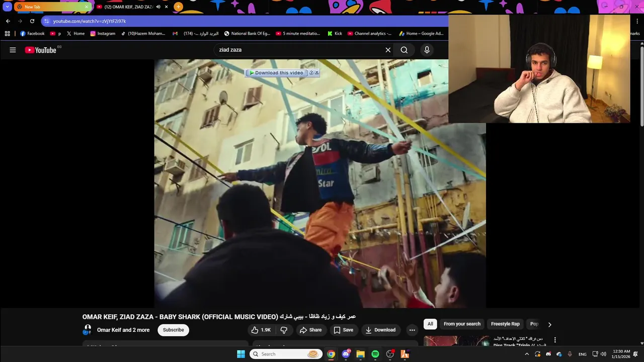Like the video with 1.9K likes

pos(262,330)
